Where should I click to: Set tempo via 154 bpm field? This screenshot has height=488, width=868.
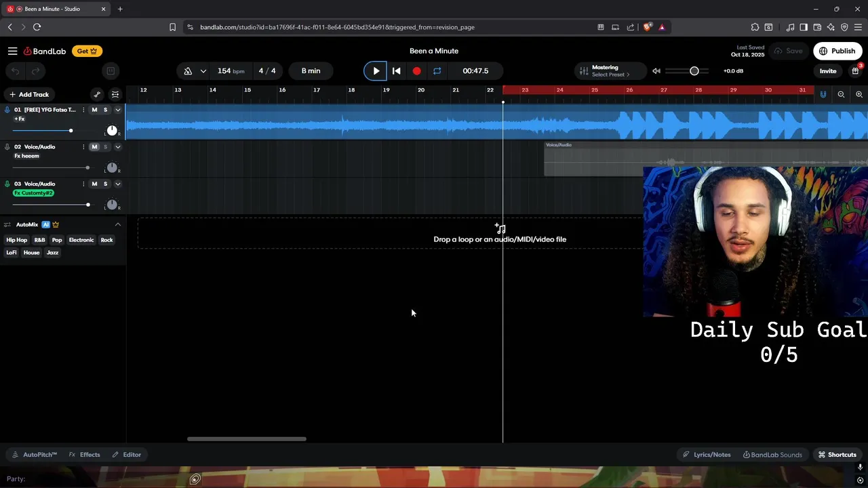[231, 70]
